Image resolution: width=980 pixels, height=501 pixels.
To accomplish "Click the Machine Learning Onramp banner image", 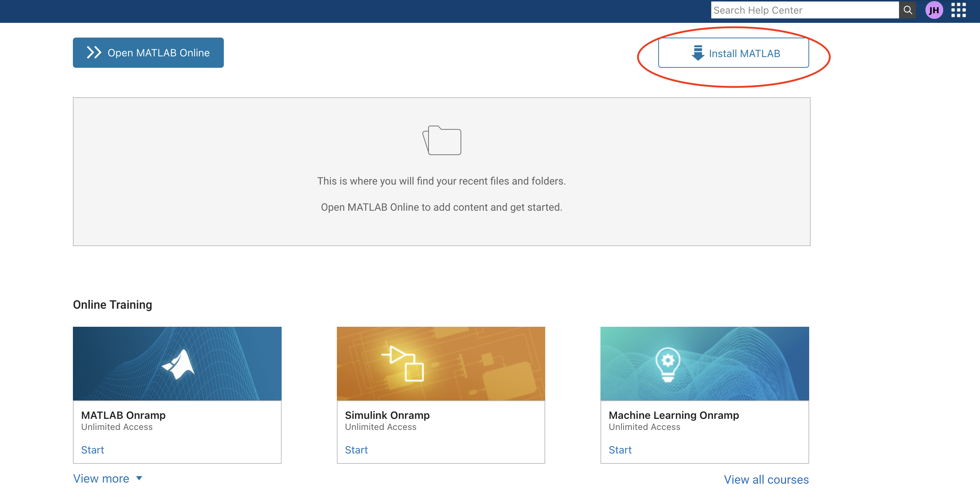I will (705, 363).
